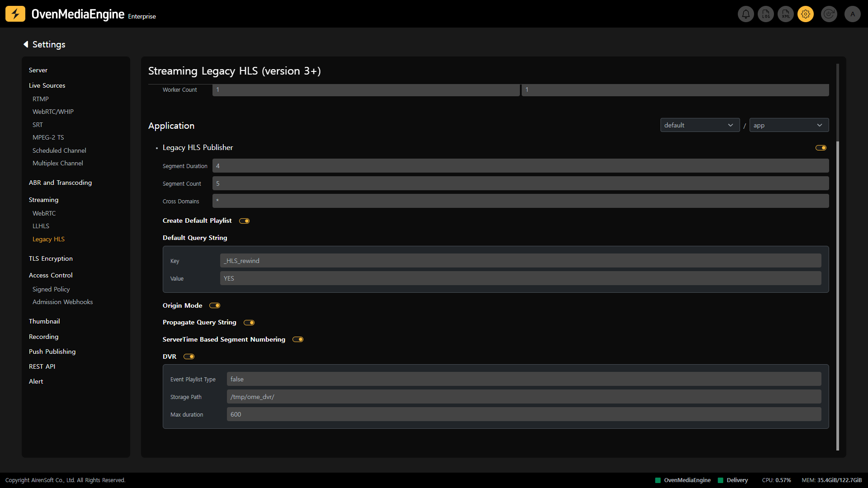Open the XML configuration icon

pos(786,14)
